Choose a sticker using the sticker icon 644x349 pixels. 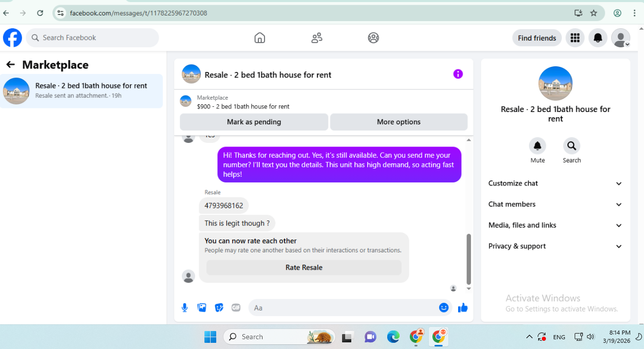point(219,308)
